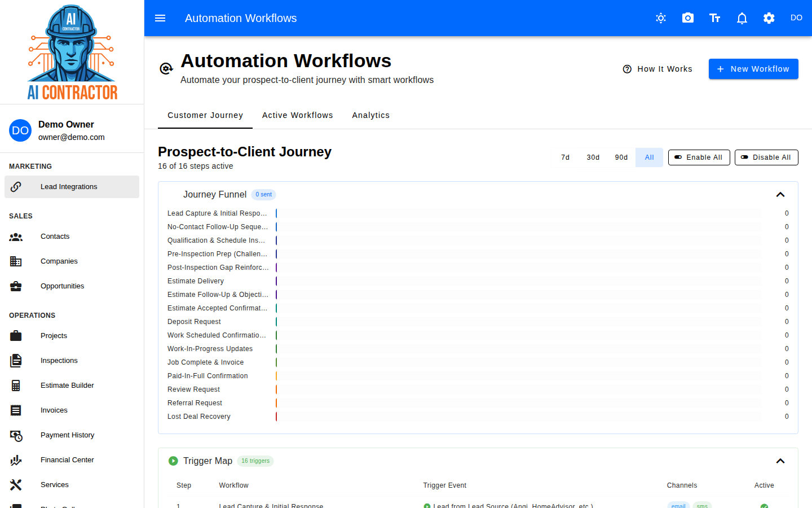This screenshot has height=508, width=812.
Task: Click the How It Works help button
Action: pyautogui.click(x=657, y=69)
